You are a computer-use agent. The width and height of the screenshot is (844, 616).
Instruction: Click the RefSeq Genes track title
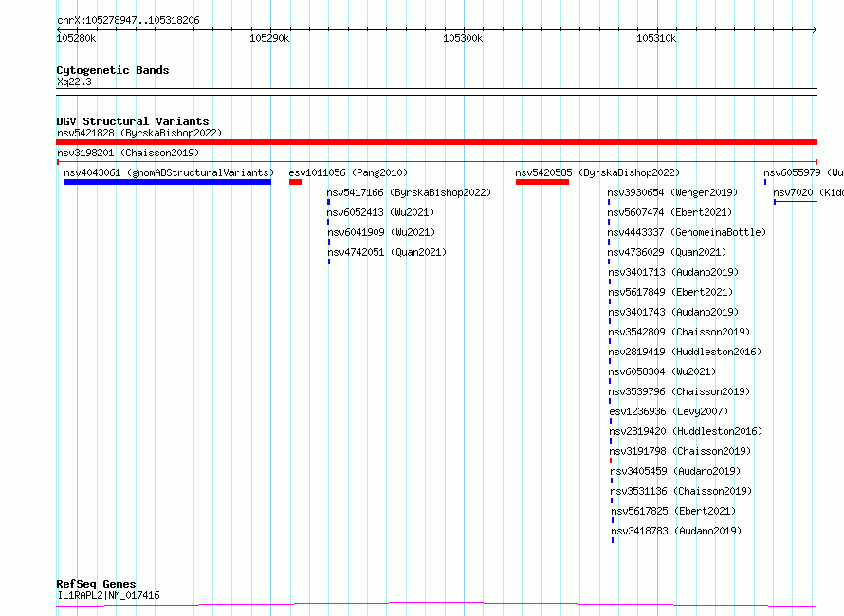(96, 584)
